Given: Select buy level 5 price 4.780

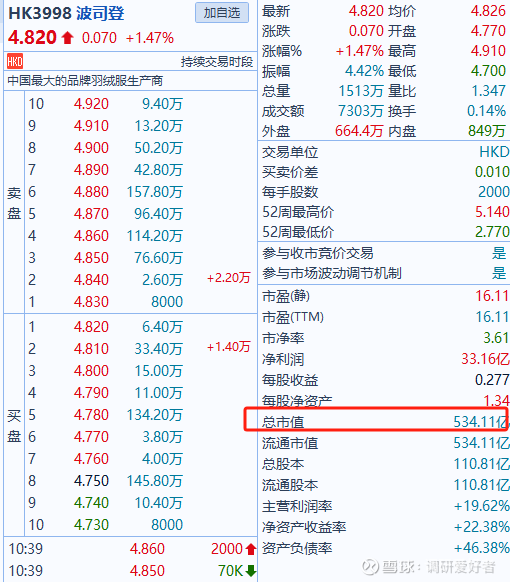Looking at the screenshot, I should [x=91, y=415].
